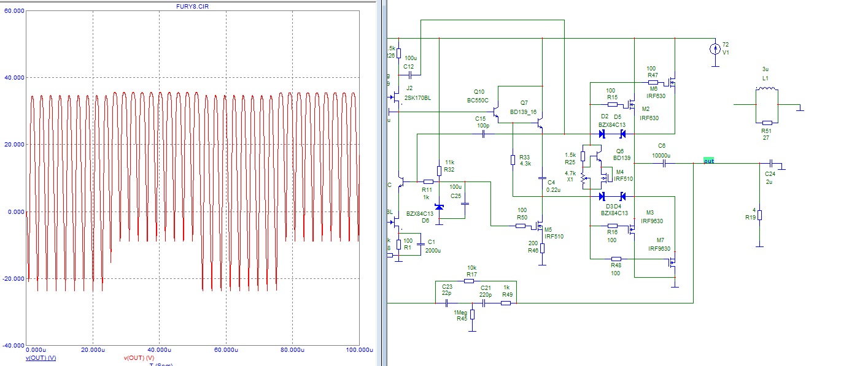The width and height of the screenshot is (868, 366).
Task: Click the R50 resistor label
Action: point(522,217)
